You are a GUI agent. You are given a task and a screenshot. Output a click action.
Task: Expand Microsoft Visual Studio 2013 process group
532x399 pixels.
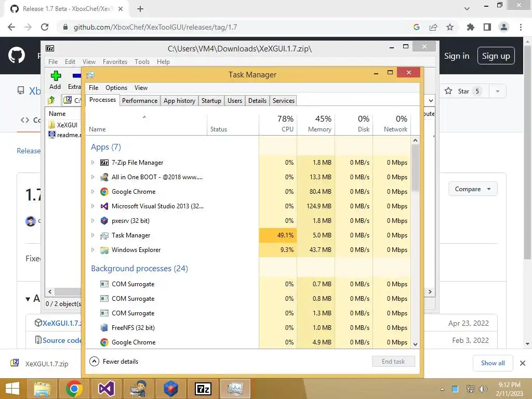[x=92, y=206]
